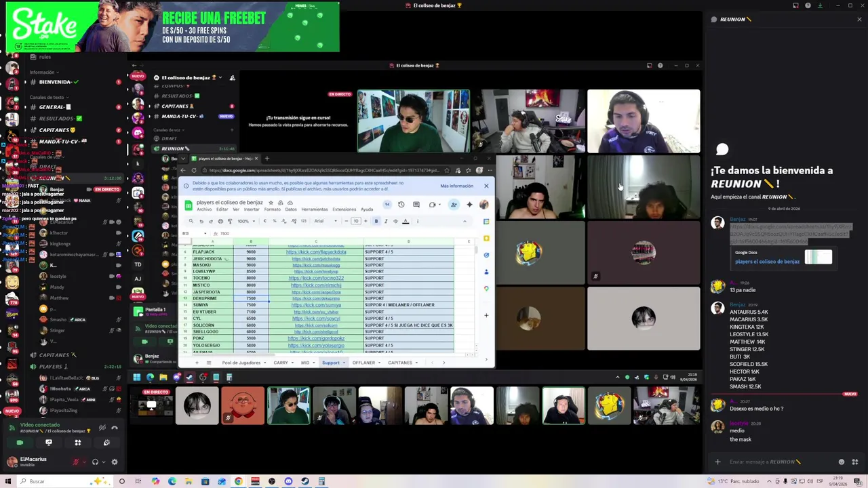Switch to the CARRY sheet tab

coord(281,363)
